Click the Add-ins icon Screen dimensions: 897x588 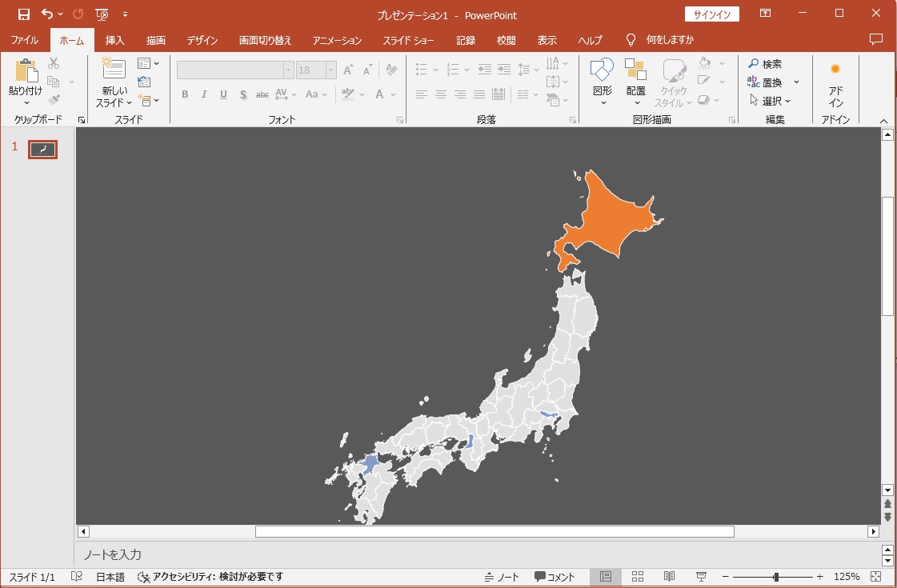coord(835,70)
